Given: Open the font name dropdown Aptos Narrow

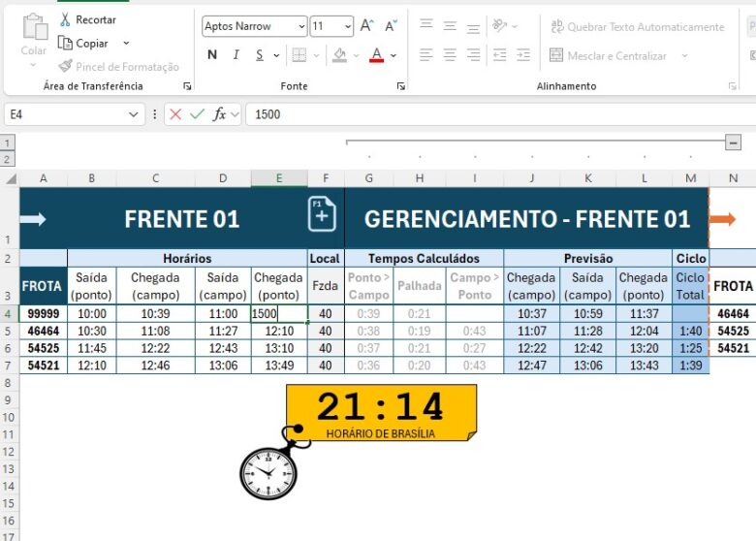Looking at the screenshot, I should pos(301,27).
